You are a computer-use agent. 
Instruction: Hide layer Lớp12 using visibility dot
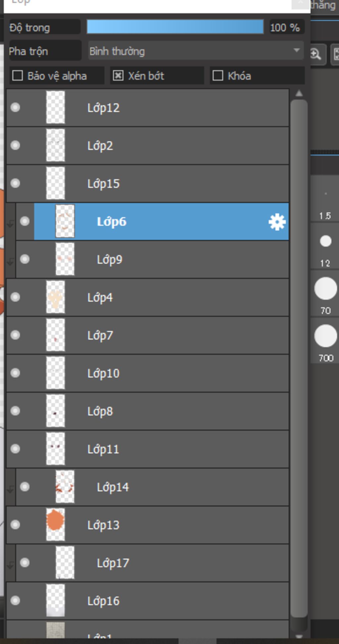[x=15, y=107]
